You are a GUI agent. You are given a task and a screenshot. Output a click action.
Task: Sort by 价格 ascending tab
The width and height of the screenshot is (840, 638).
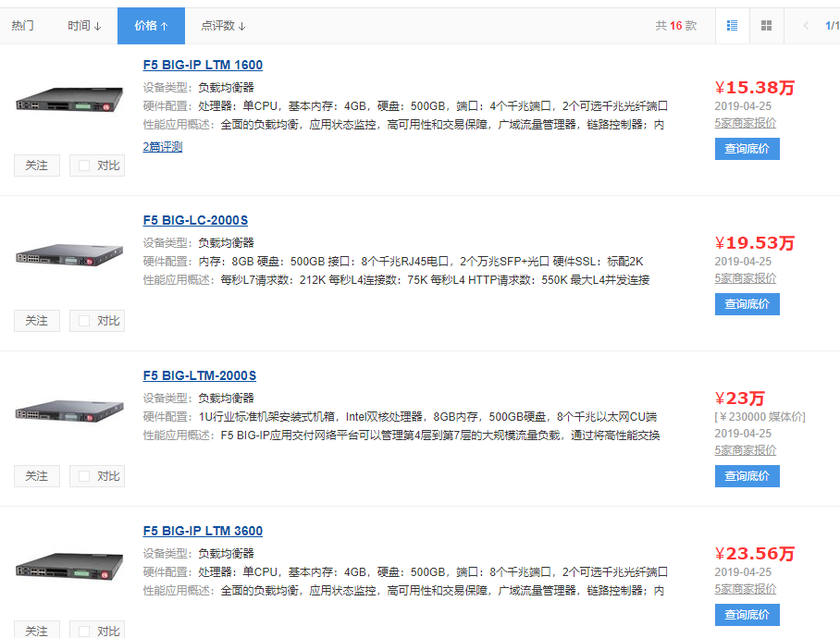pyautogui.click(x=151, y=26)
